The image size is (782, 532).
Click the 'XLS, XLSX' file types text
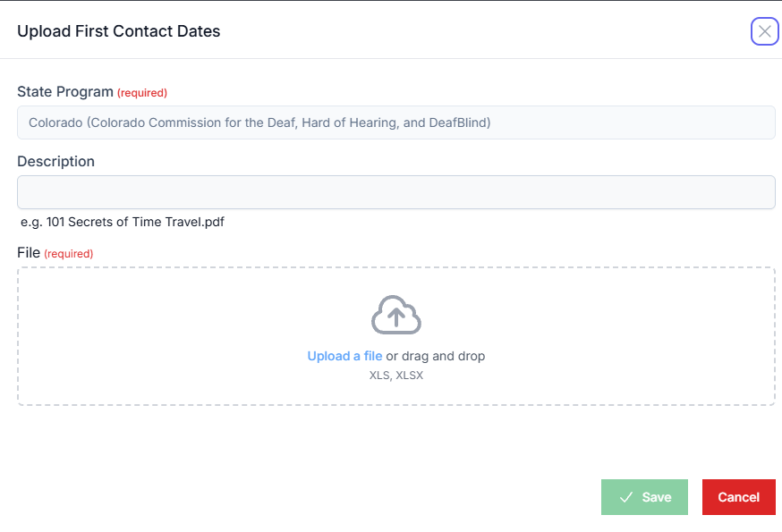click(396, 376)
